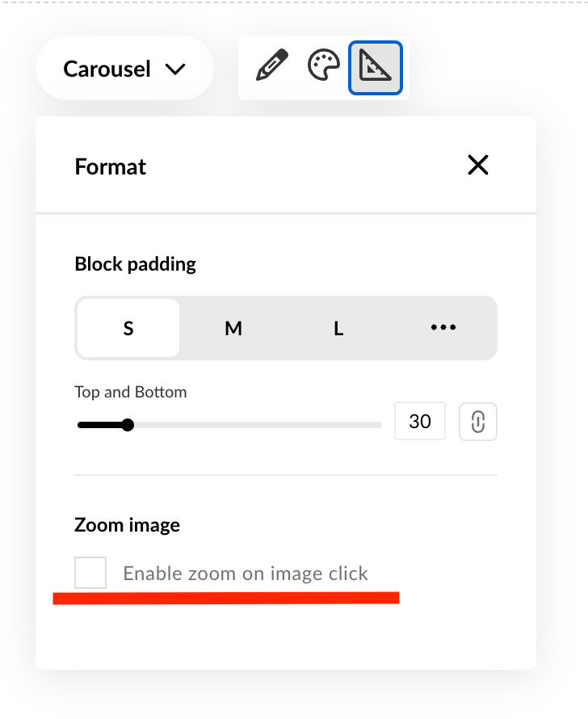Image resolution: width=588 pixels, height=719 pixels.
Task: Click the Top and Bottom slider handle
Action: coord(128,425)
